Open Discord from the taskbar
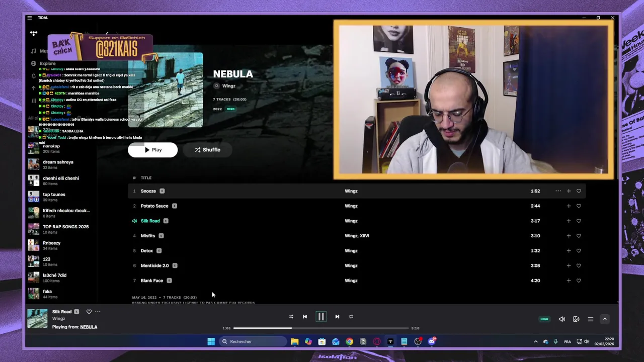Viewport: 644px width, 362px height. coord(432,342)
